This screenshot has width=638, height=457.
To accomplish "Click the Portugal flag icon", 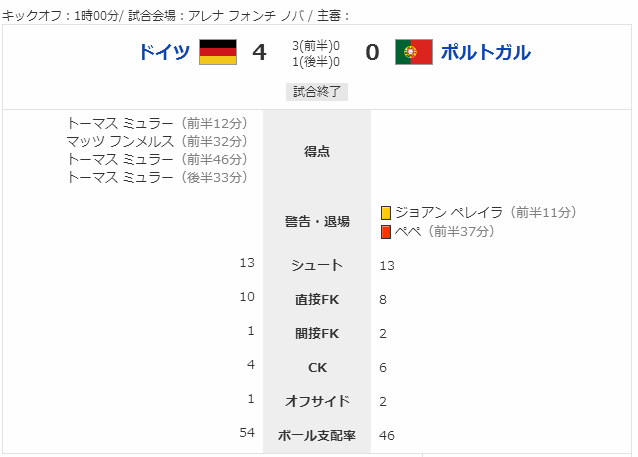I will (x=414, y=52).
